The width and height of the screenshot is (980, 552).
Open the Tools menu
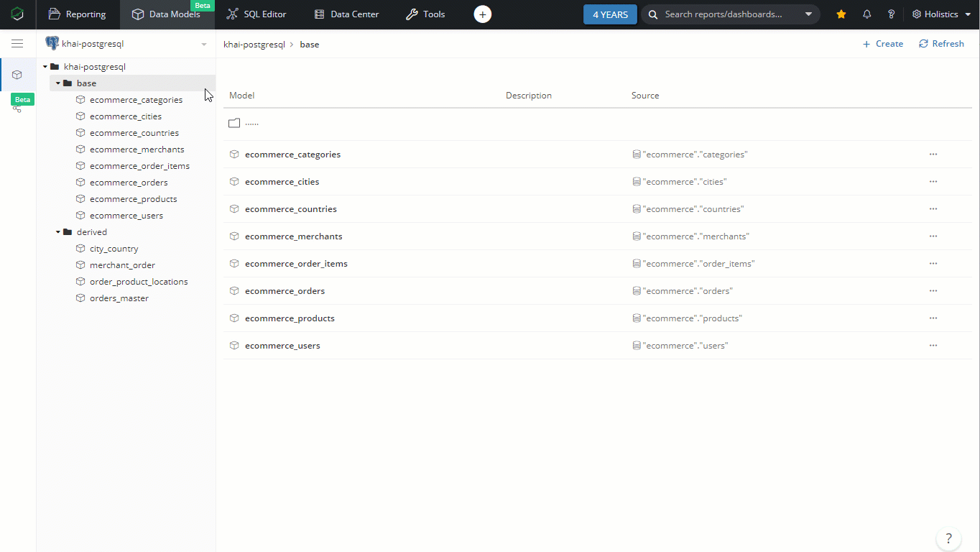click(425, 14)
